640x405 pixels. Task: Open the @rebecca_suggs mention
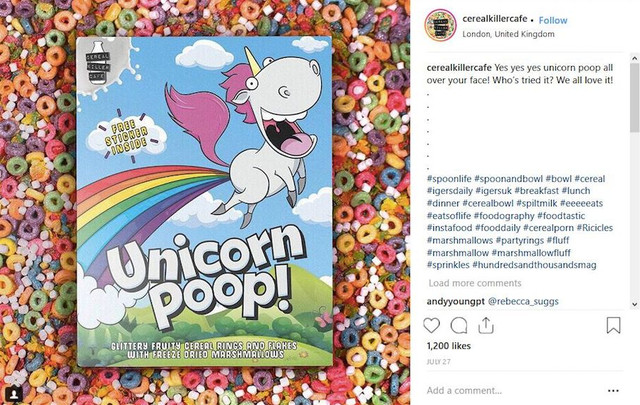pyautogui.click(x=523, y=301)
